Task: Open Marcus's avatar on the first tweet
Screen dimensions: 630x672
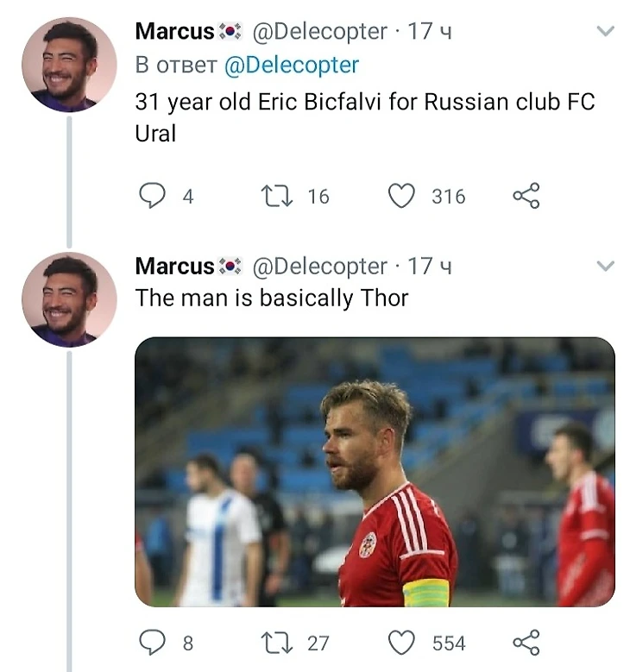Action: (x=69, y=65)
